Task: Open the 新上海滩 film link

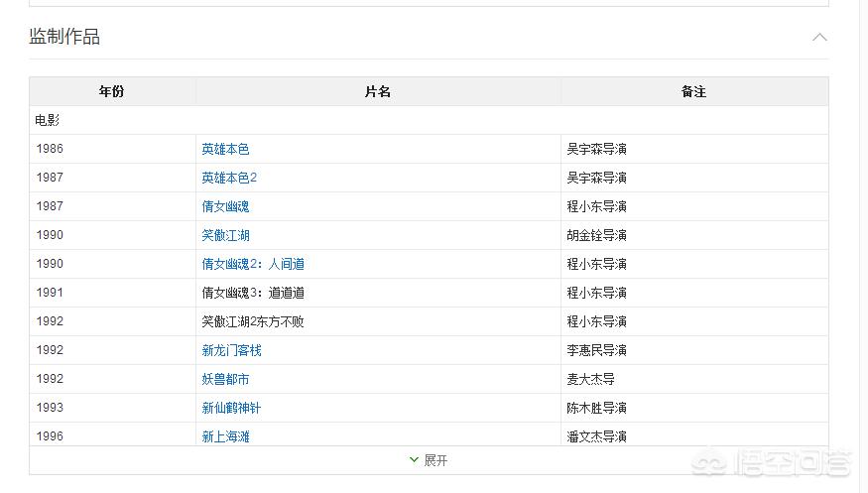Action: coord(225,436)
